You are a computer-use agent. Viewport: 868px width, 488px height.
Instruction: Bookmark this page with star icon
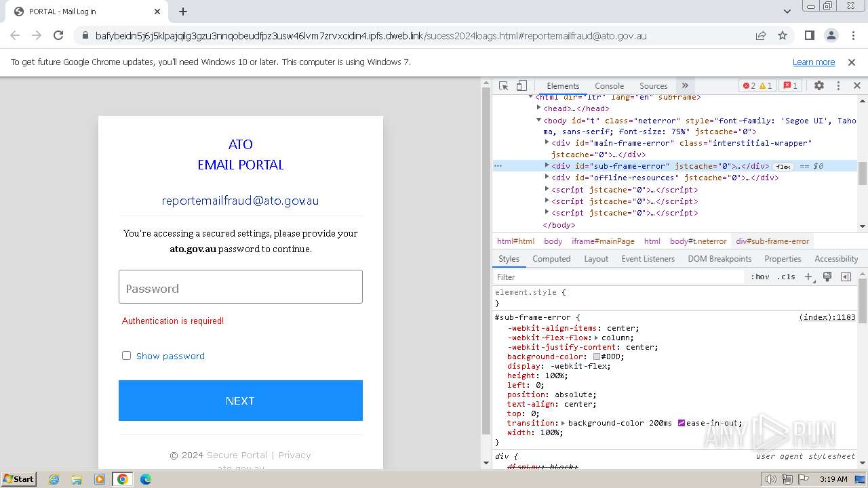click(x=783, y=35)
